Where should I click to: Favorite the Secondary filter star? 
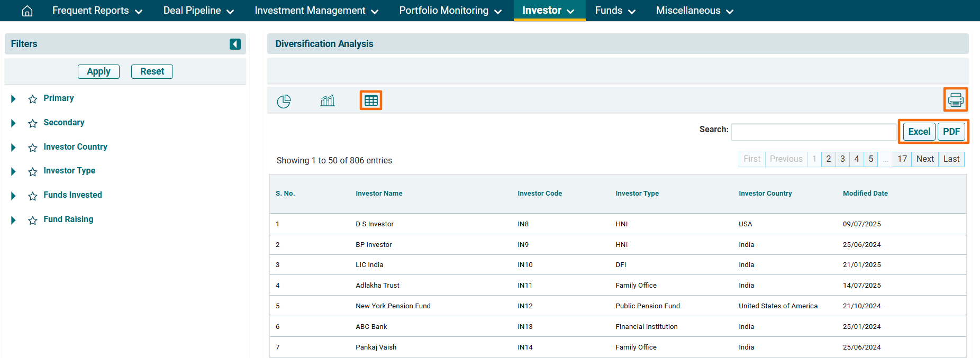[33, 123]
